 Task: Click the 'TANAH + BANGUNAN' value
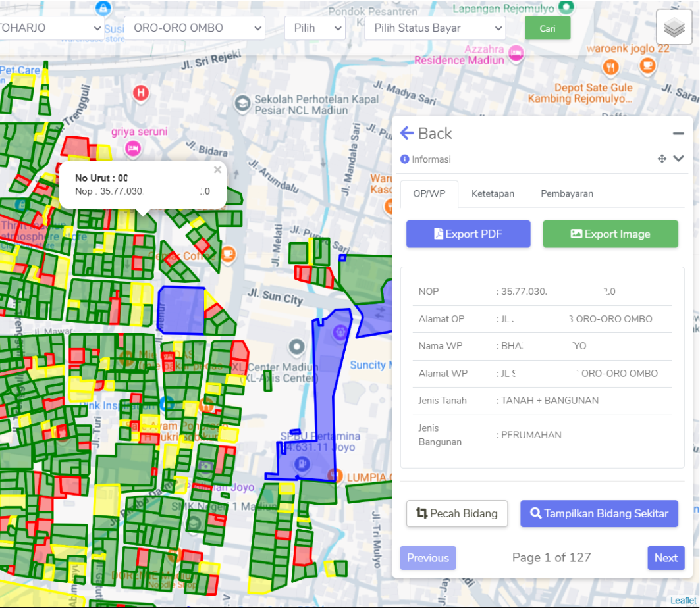[x=550, y=400]
